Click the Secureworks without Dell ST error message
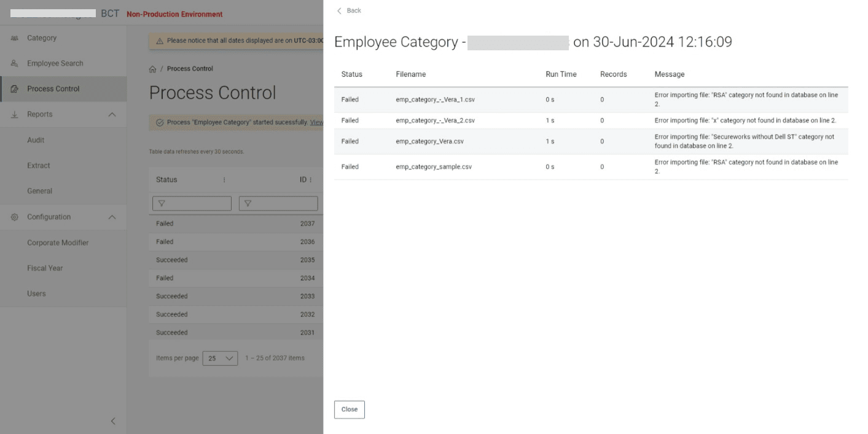This screenshot has width=868, height=434. tap(745, 141)
